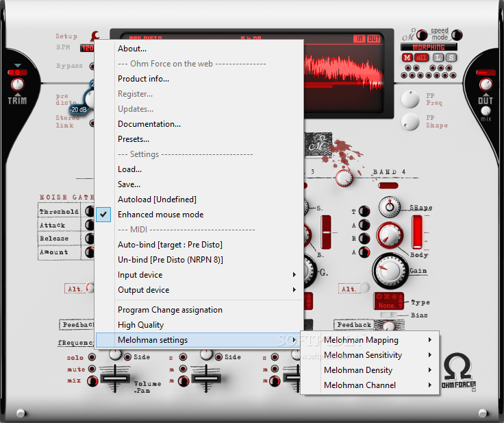Screen dimensions: 504x423
Task: Click the Band 4 crossover frequency knob
Action: [344, 178]
